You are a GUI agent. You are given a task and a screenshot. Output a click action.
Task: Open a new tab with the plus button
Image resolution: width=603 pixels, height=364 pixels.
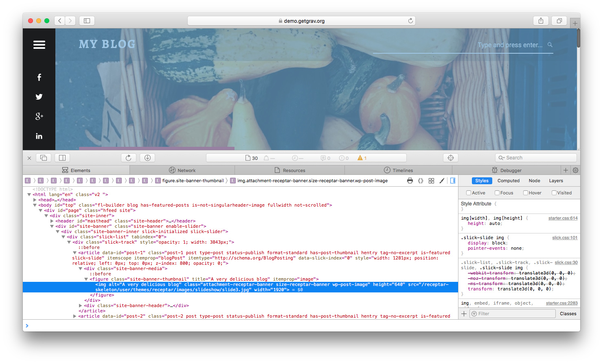coord(575,23)
